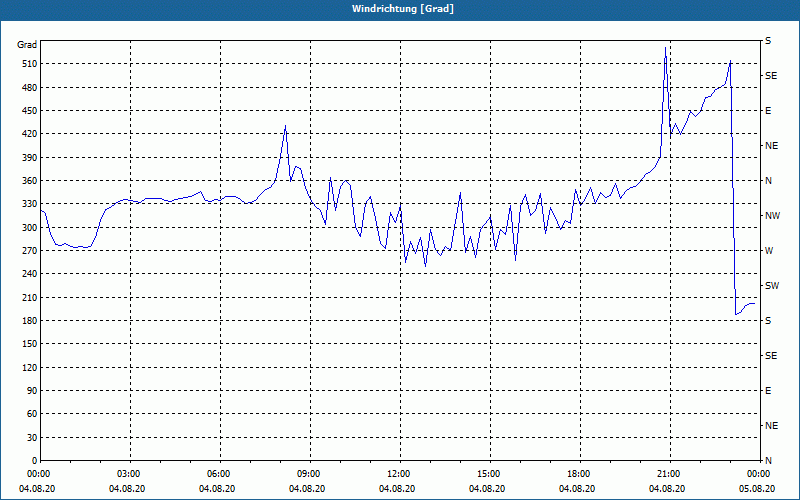
Task: Select the N compass label at the axis bottom
Action: pyautogui.click(x=768, y=461)
